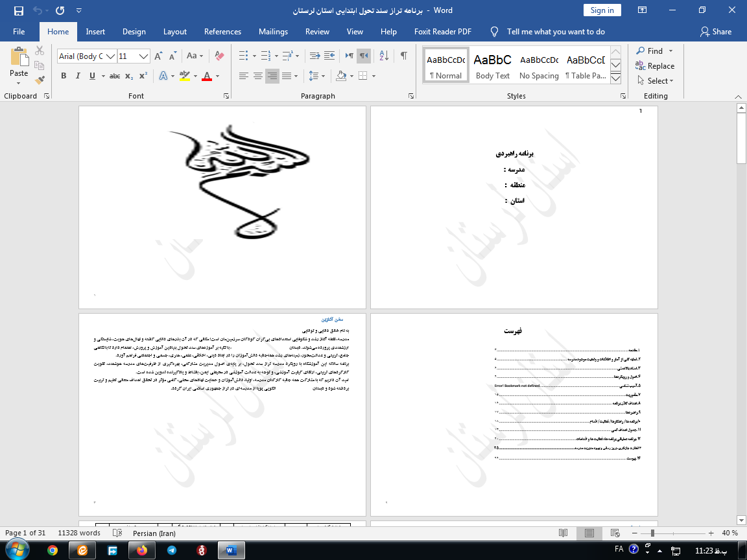Apply Subscript formatting
This screenshot has height=560, width=747.
pos(129,76)
